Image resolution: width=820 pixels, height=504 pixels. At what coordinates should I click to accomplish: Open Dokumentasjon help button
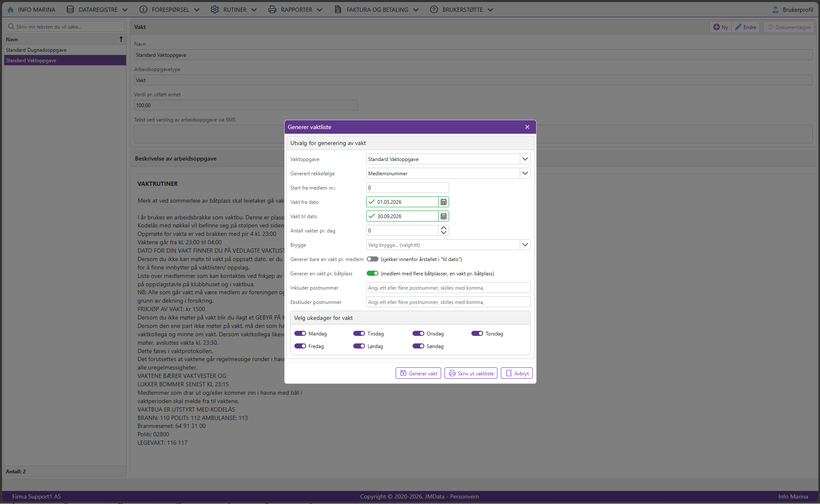(x=789, y=27)
